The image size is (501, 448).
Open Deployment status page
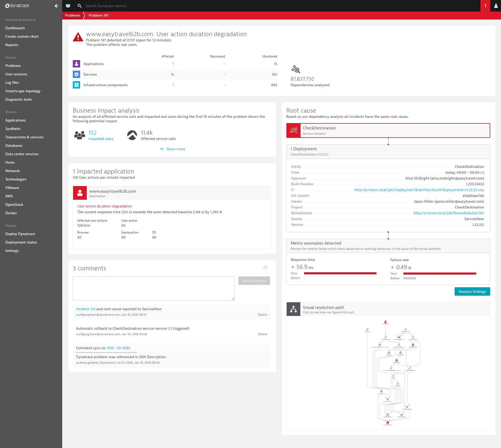coord(21,242)
